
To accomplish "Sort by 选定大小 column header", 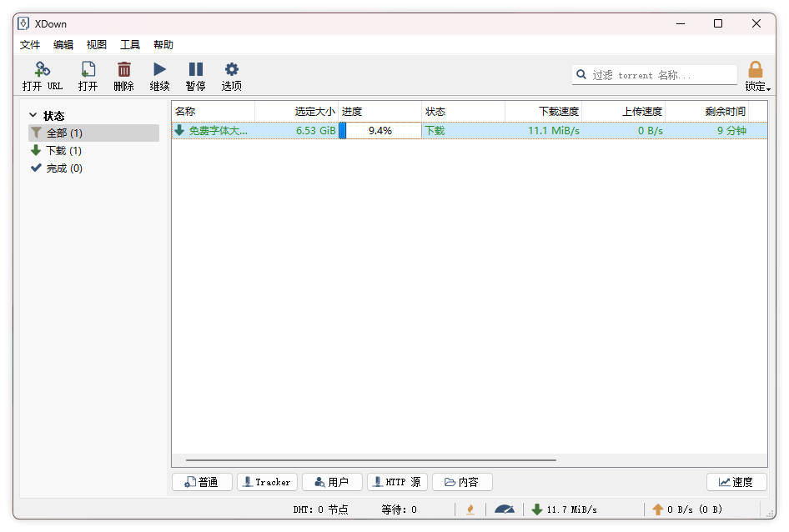I will (x=296, y=111).
